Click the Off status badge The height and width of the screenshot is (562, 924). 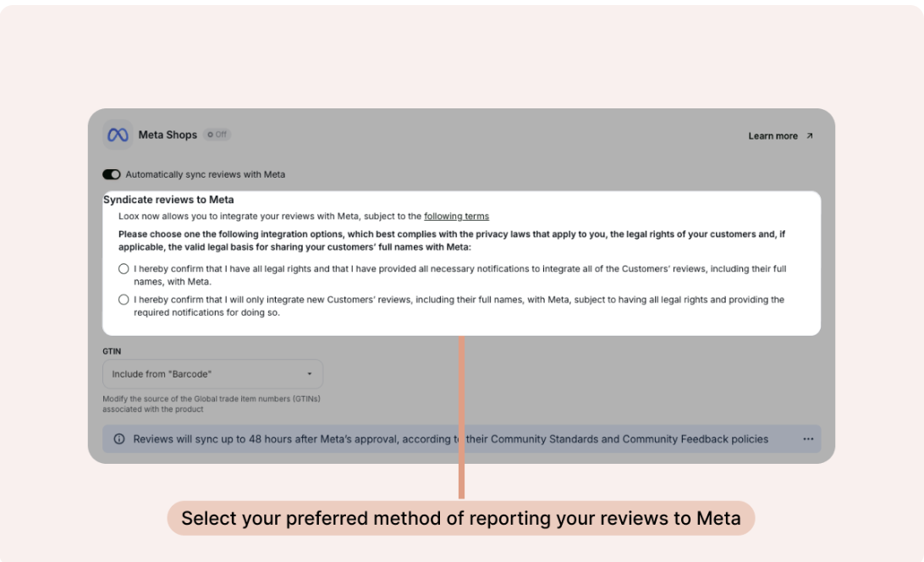click(217, 135)
